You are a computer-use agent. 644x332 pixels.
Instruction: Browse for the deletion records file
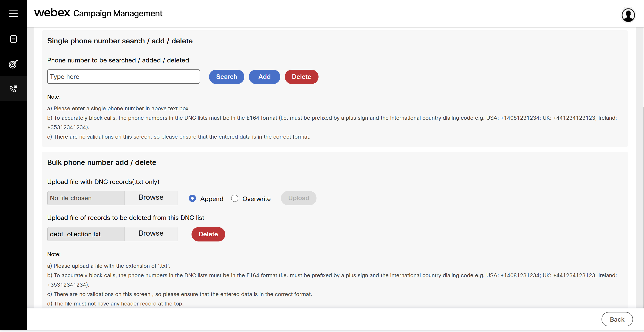(151, 234)
